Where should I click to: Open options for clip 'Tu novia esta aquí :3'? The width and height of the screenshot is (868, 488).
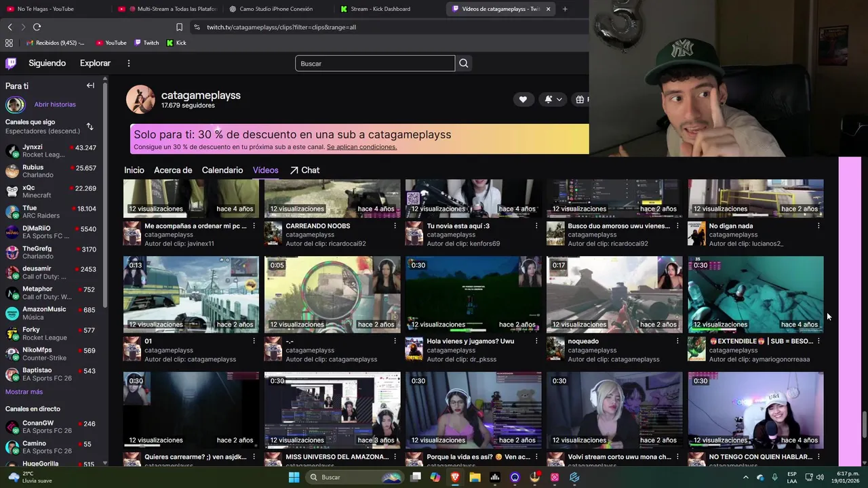pyautogui.click(x=536, y=226)
